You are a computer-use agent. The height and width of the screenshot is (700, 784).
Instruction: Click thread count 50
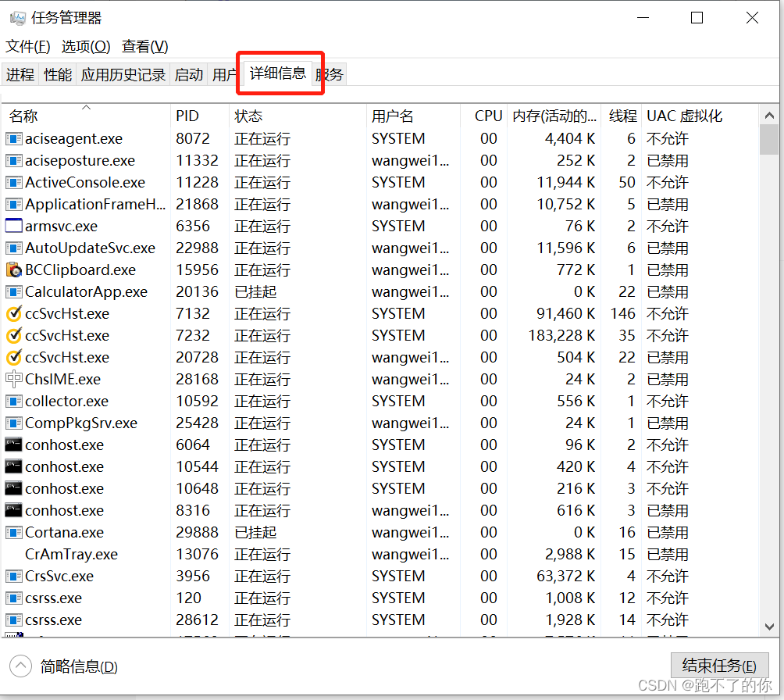(627, 183)
